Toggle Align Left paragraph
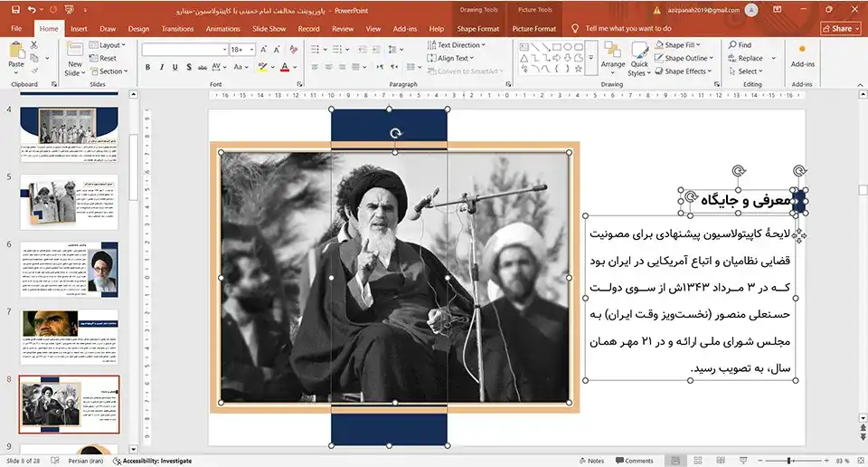The image size is (868, 467). pyautogui.click(x=315, y=67)
